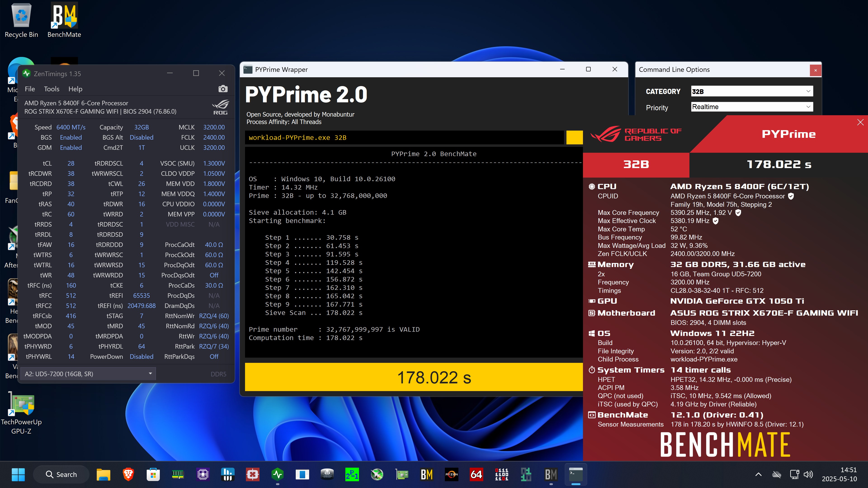The width and height of the screenshot is (868, 488).
Task: Close the BenchMate PYPrime result panel
Action: pyautogui.click(x=860, y=122)
